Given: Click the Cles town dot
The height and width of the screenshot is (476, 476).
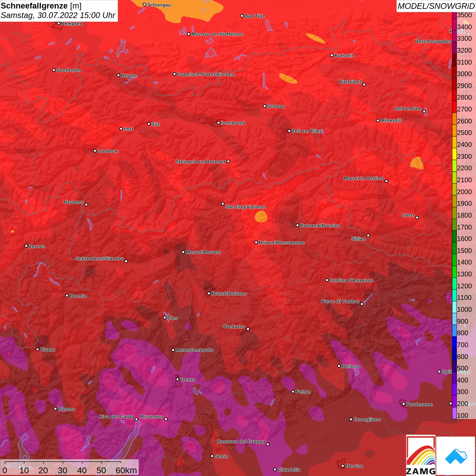Looking at the screenshot, I should coord(165,318).
